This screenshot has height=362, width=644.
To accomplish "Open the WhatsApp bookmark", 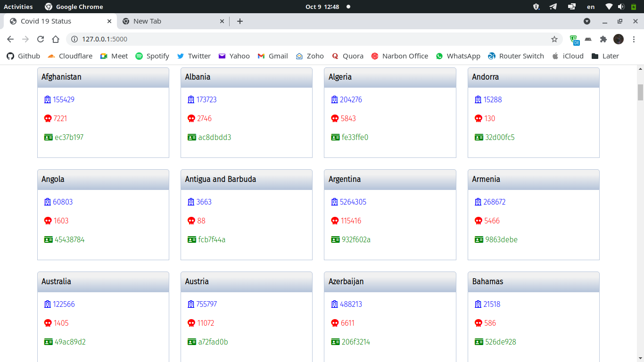I will tap(458, 56).
